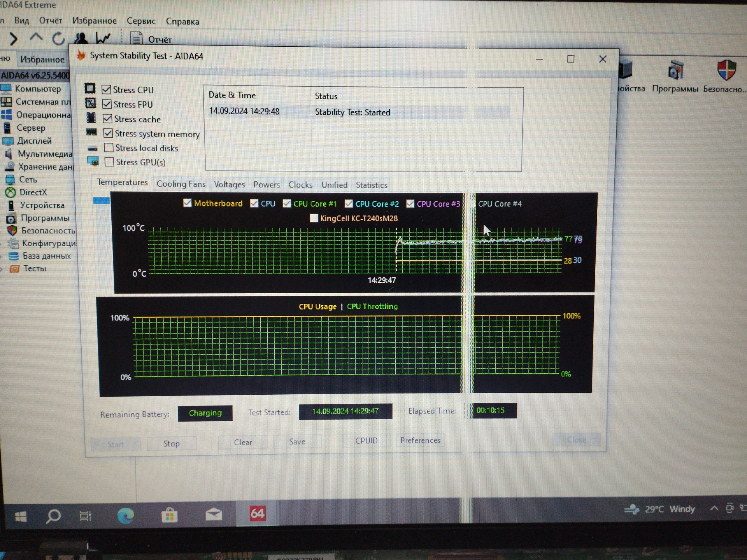The height and width of the screenshot is (560, 747).
Task: Open Preferences button
Action: pyautogui.click(x=420, y=440)
